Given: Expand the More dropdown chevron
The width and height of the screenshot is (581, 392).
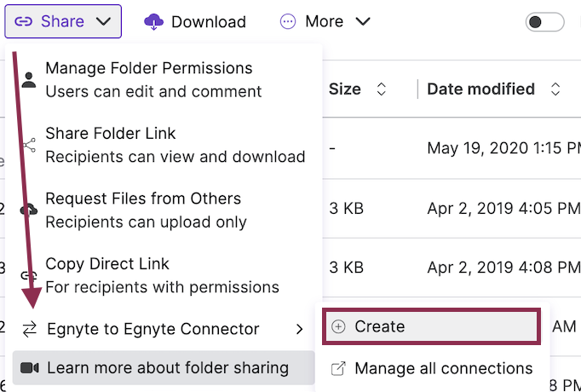Looking at the screenshot, I should coord(363,21).
